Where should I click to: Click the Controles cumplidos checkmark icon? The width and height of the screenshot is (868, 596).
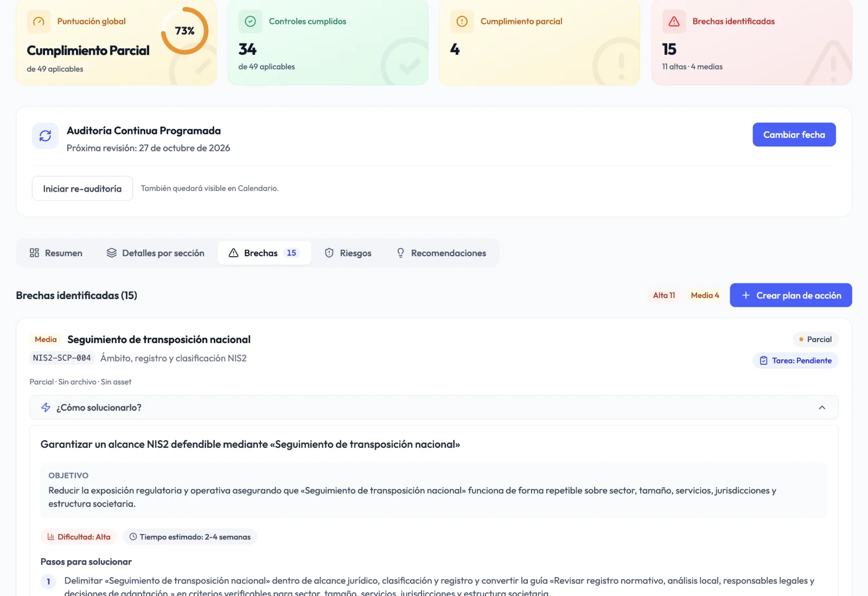click(x=250, y=22)
